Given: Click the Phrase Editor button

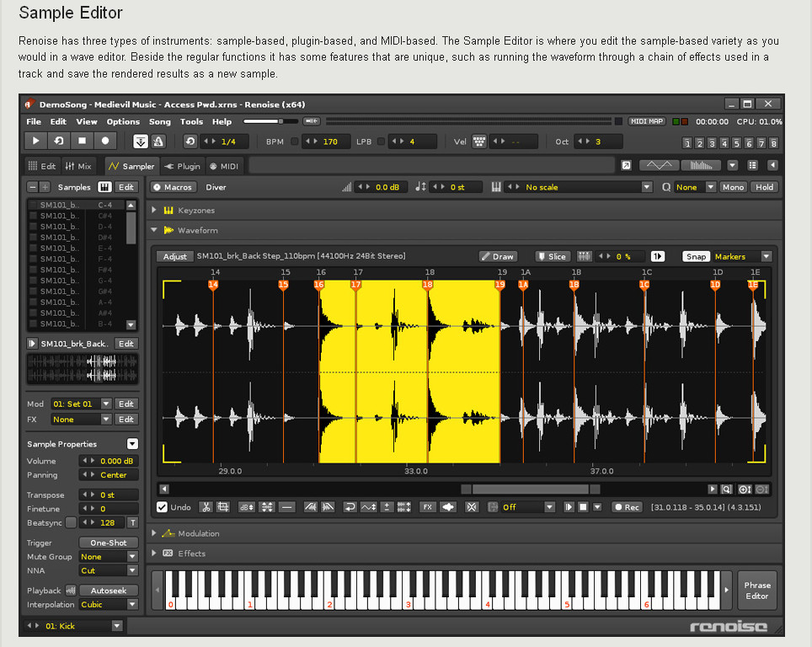Looking at the screenshot, I should click(x=756, y=591).
